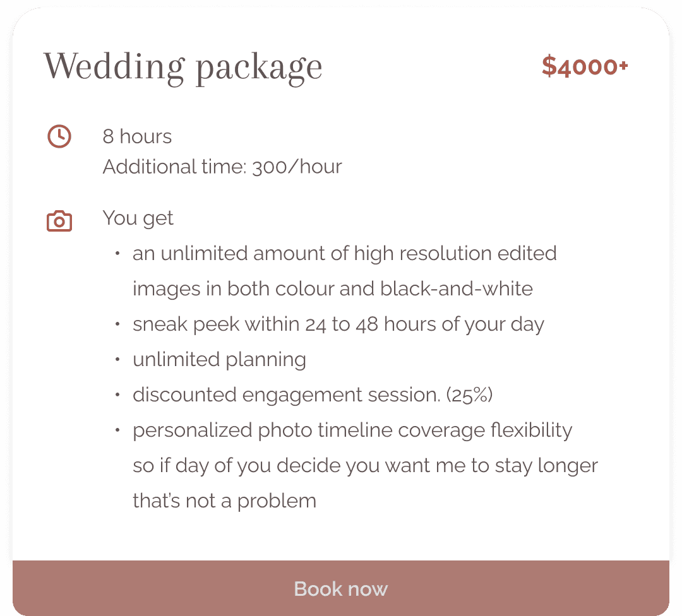
Task: Click the Wedding package heading
Action: tap(182, 67)
